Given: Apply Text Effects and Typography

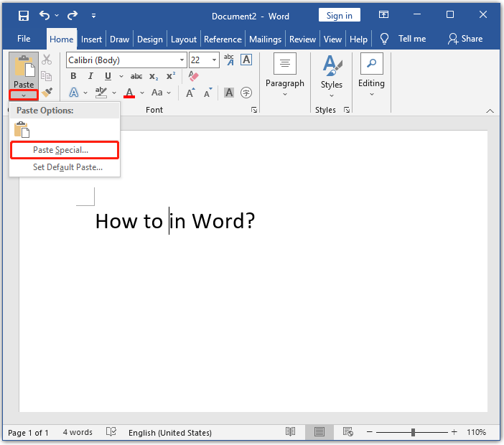Looking at the screenshot, I should coord(74,93).
